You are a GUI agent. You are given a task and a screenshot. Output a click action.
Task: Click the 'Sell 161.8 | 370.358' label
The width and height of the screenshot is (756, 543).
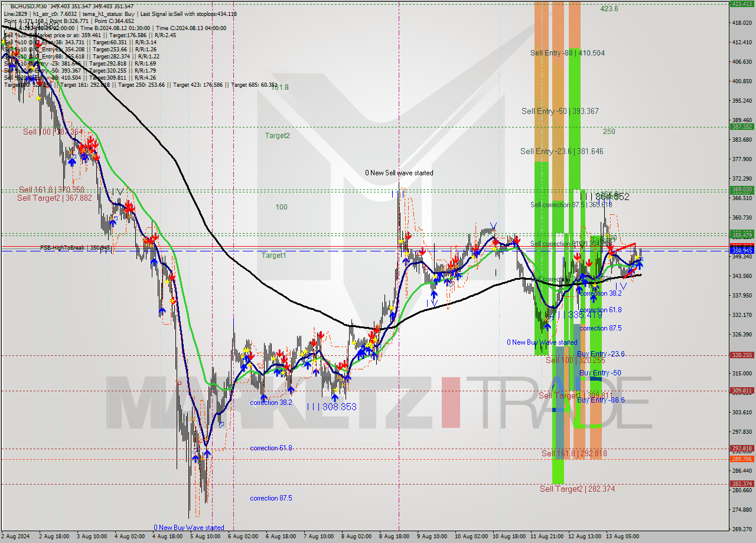pyautogui.click(x=51, y=189)
